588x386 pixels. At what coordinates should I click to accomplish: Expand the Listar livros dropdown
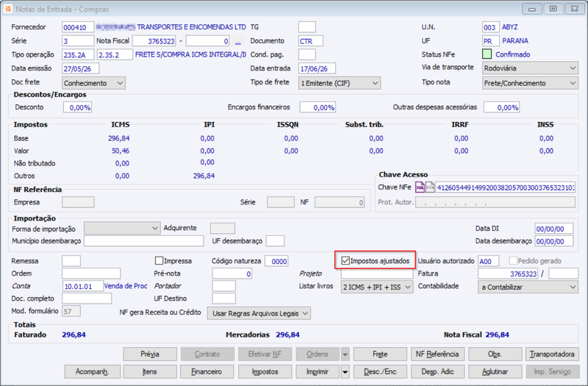click(x=377, y=287)
